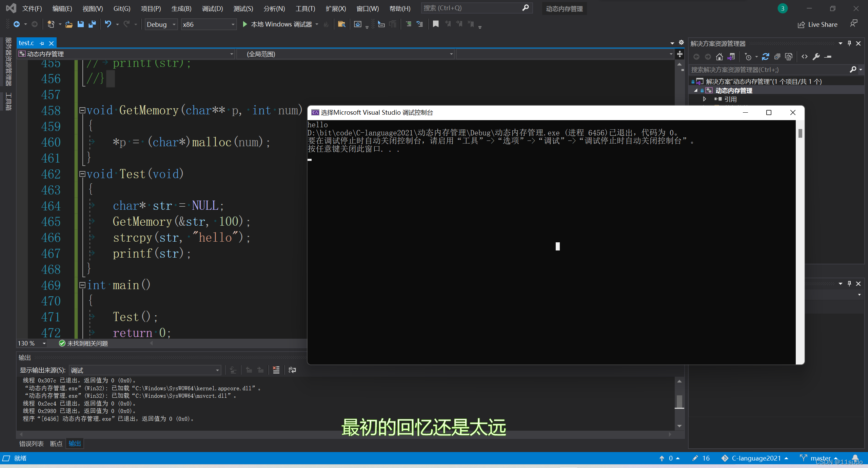Toggle a bookmark with the bookmark icon
868x468 pixels.
pos(436,24)
